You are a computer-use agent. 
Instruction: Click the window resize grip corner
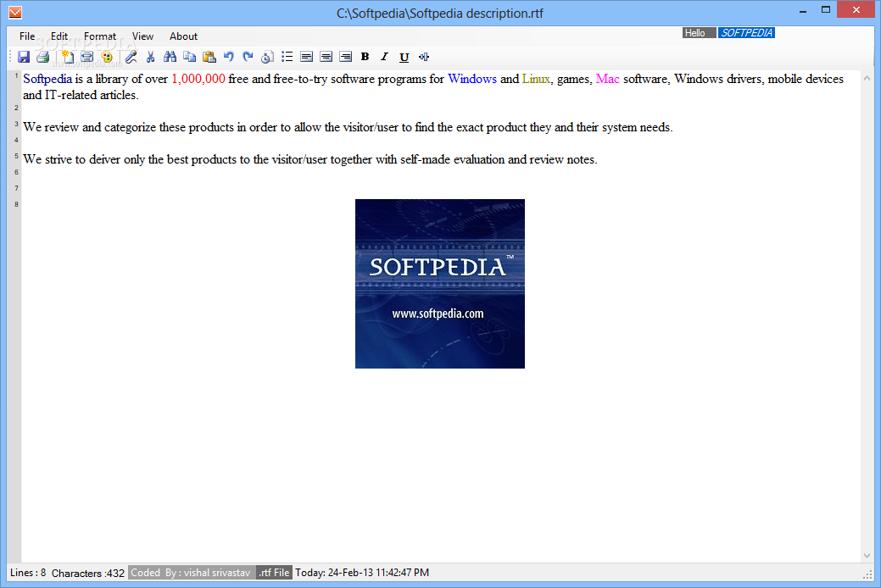point(867,574)
